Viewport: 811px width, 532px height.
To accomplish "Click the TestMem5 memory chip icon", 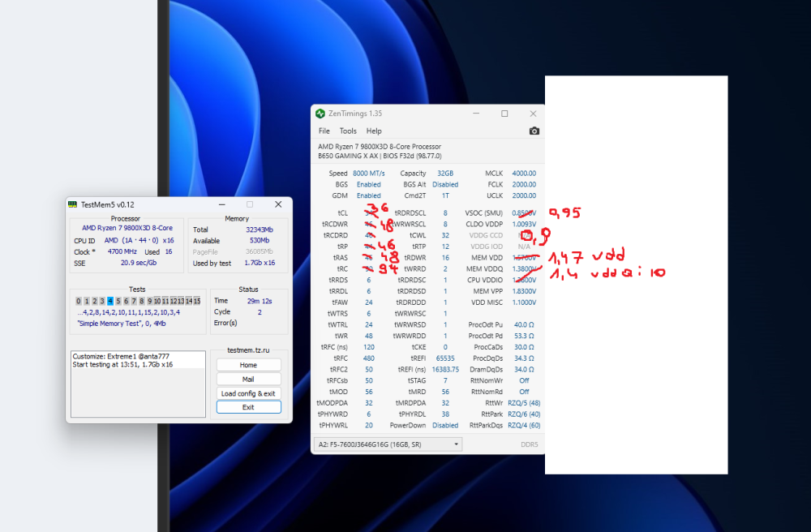I will point(74,204).
